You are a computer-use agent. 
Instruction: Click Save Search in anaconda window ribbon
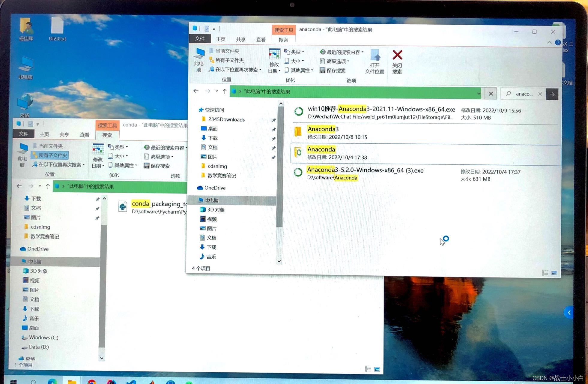(333, 70)
